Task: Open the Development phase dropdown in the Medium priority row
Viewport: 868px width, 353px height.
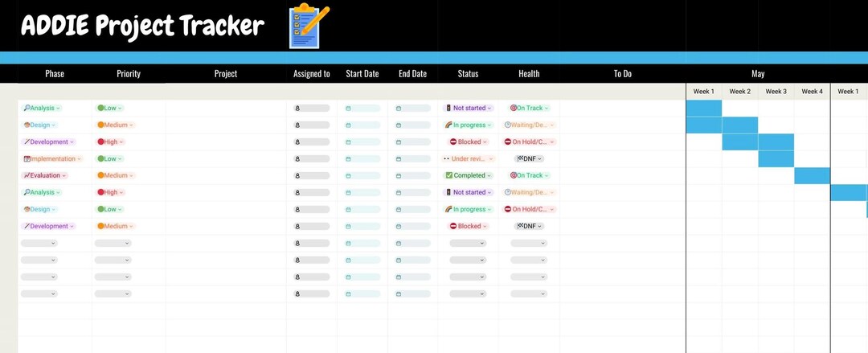Action: (48, 226)
